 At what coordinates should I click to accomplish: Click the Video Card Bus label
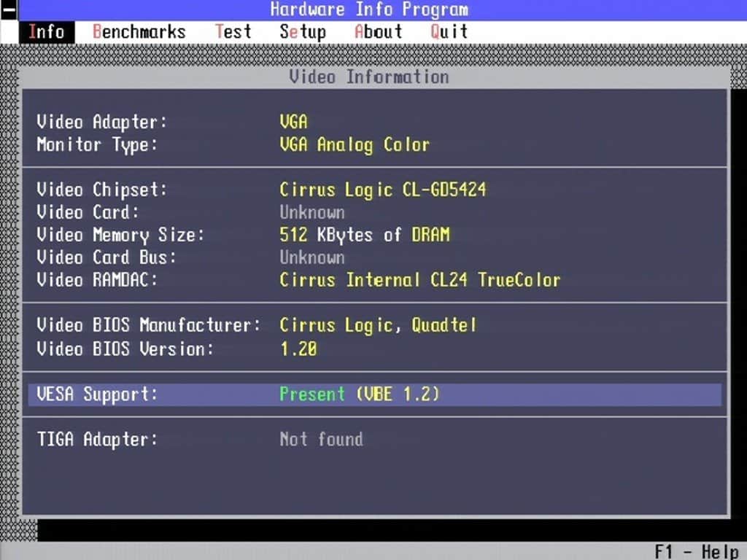pyautogui.click(x=107, y=257)
